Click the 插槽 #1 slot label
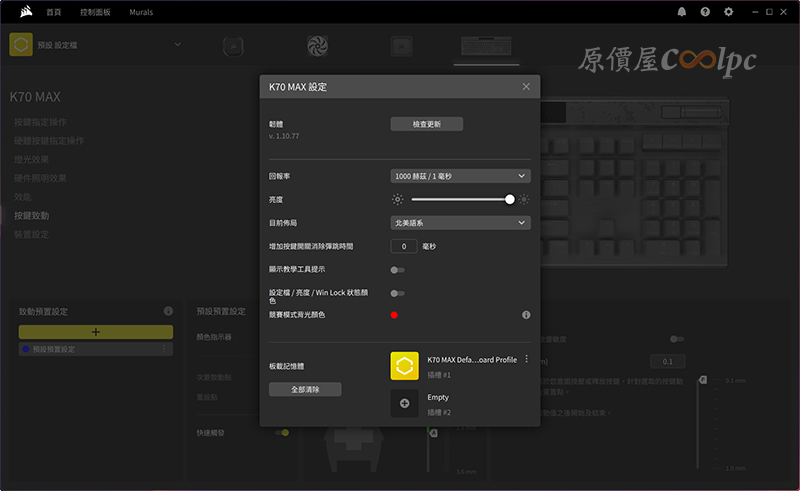Image resolution: width=800 pixels, height=491 pixels. (x=439, y=375)
